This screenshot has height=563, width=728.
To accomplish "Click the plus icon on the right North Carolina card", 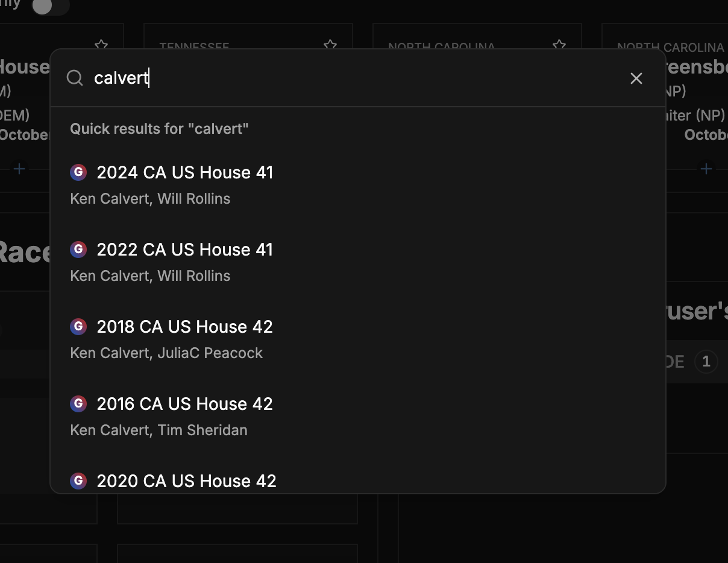I will (706, 169).
